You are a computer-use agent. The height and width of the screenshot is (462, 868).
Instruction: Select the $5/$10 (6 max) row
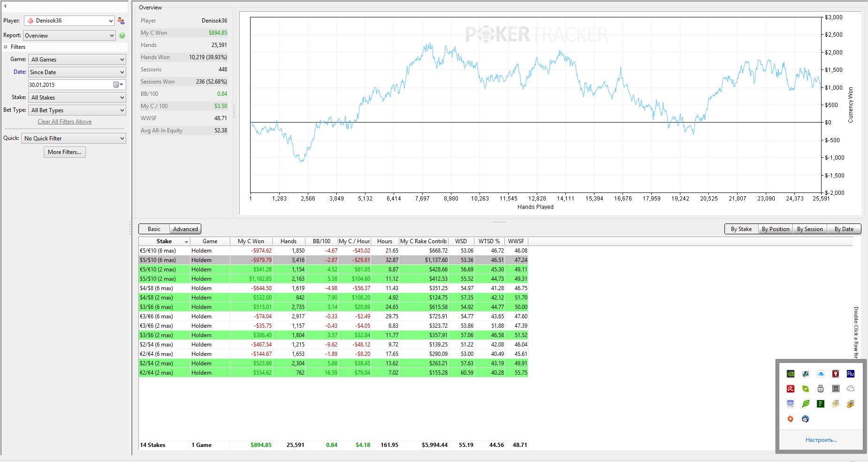tap(333, 260)
